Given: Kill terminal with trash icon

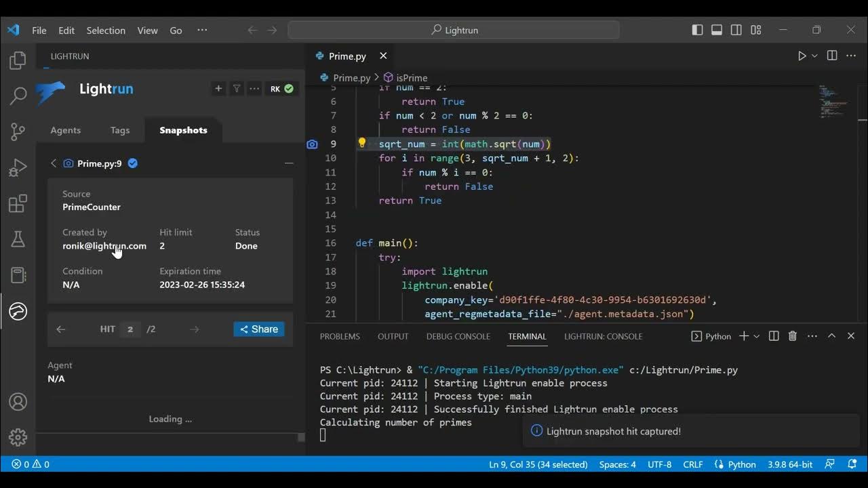Looking at the screenshot, I should pos(793,336).
